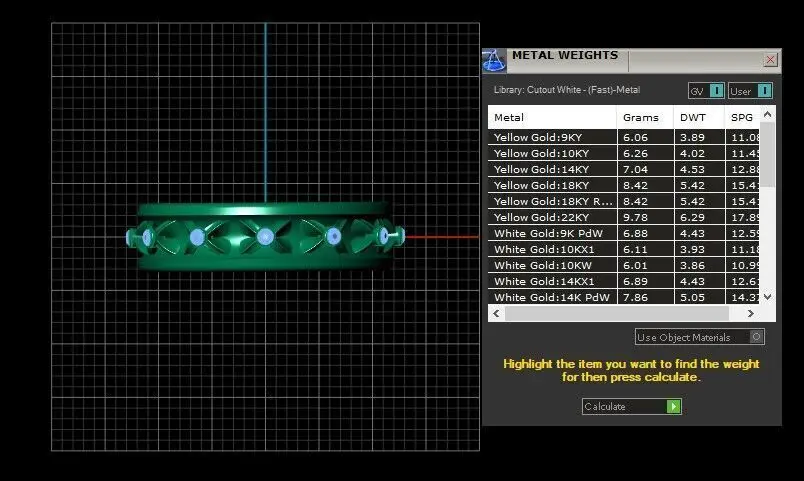Viewport: 804px width, 481px height.
Task: Click the Calculate button
Action: point(631,406)
